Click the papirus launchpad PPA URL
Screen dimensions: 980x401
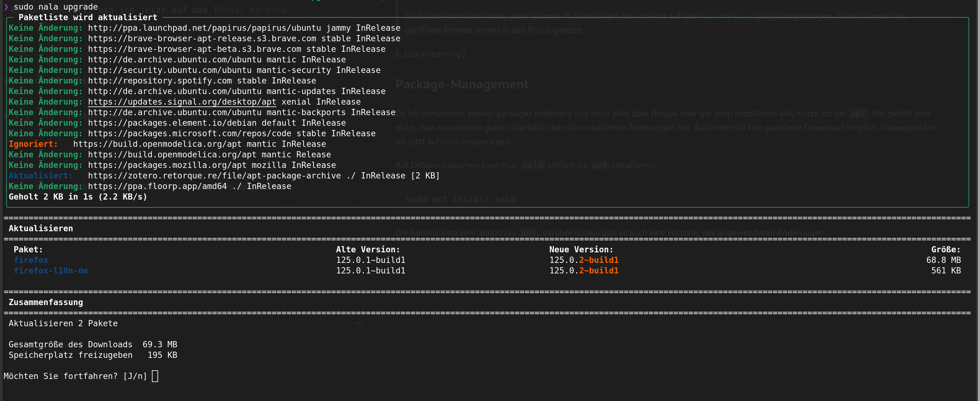tap(204, 28)
